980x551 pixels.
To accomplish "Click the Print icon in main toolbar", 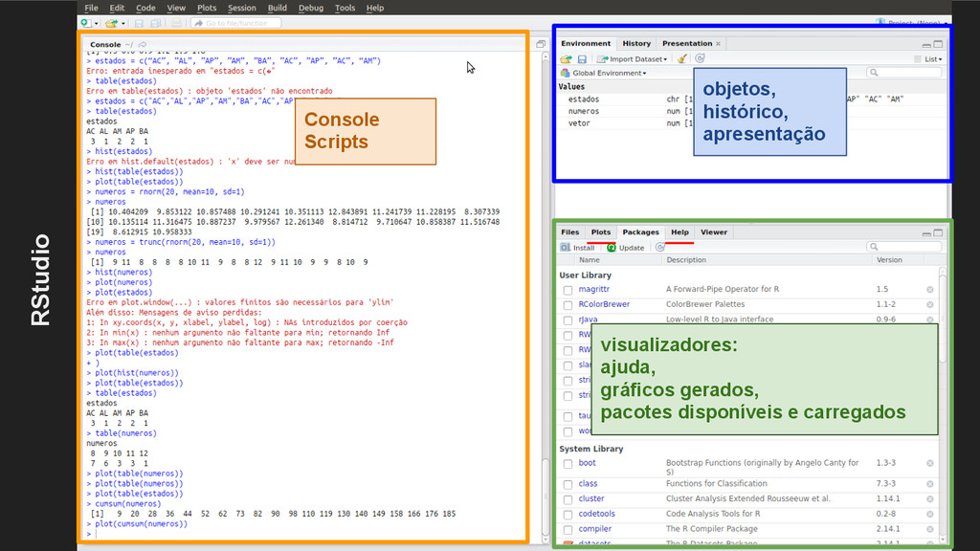I will (176, 23).
